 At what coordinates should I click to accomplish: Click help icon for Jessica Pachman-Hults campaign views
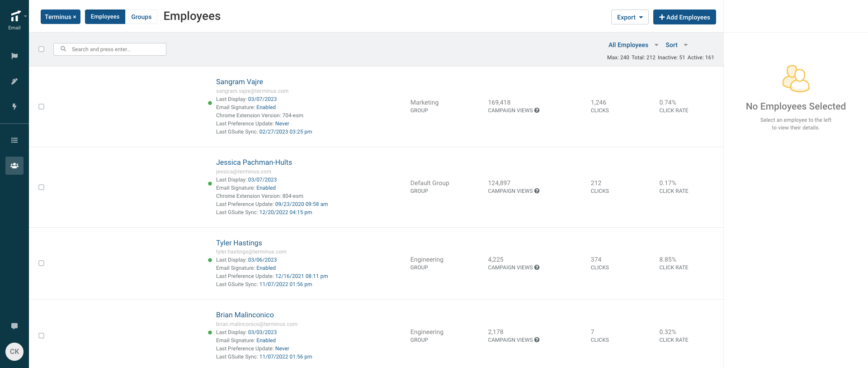(x=537, y=191)
